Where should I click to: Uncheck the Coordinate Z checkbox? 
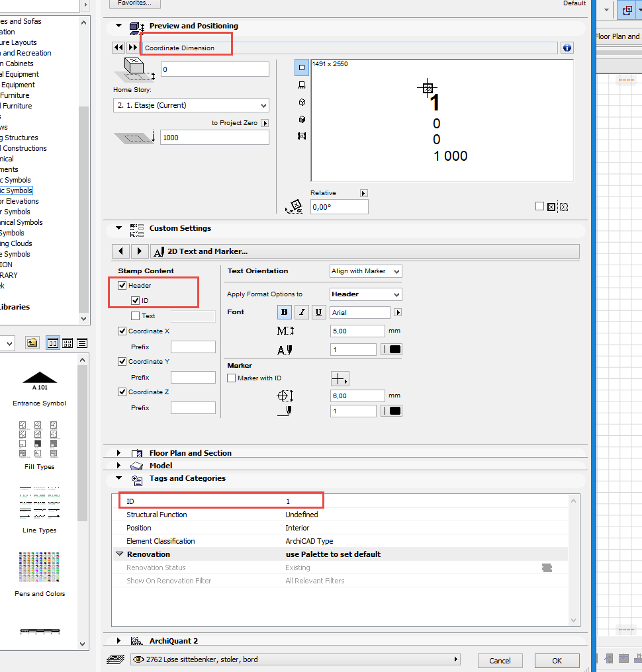point(122,392)
